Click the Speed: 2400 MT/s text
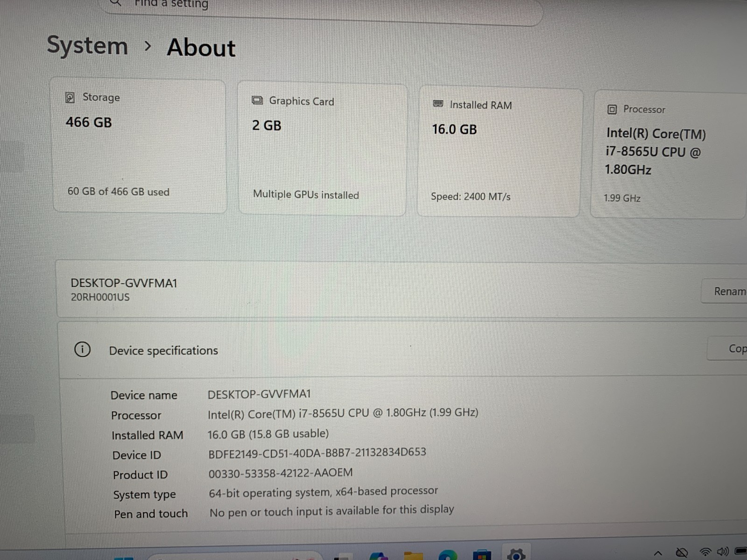The image size is (747, 560). click(x=471, y=196)
